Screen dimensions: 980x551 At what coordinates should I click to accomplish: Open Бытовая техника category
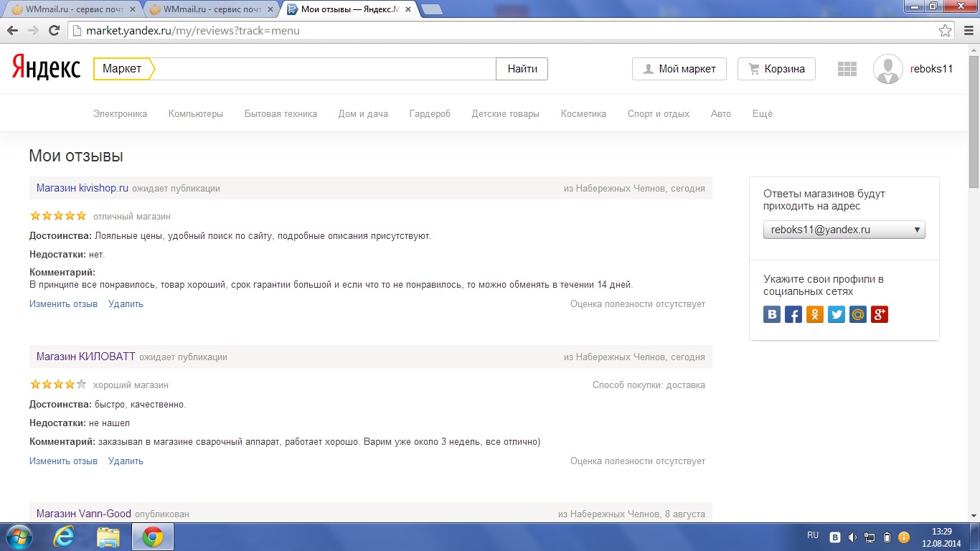tap(281, 113)
